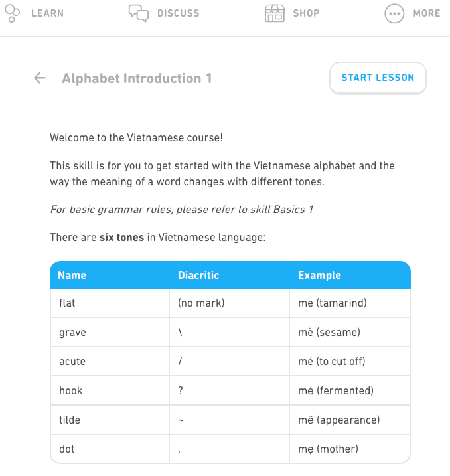Click the Discuss speech bubbles icon

pyautogui.click(x=138, y=13)
